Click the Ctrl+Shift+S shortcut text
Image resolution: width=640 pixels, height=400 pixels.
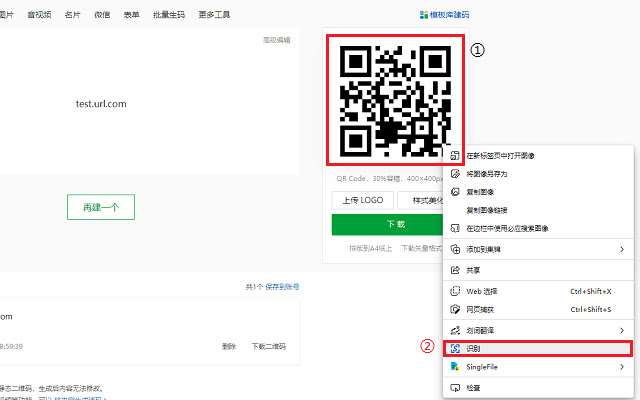point(591,309)
